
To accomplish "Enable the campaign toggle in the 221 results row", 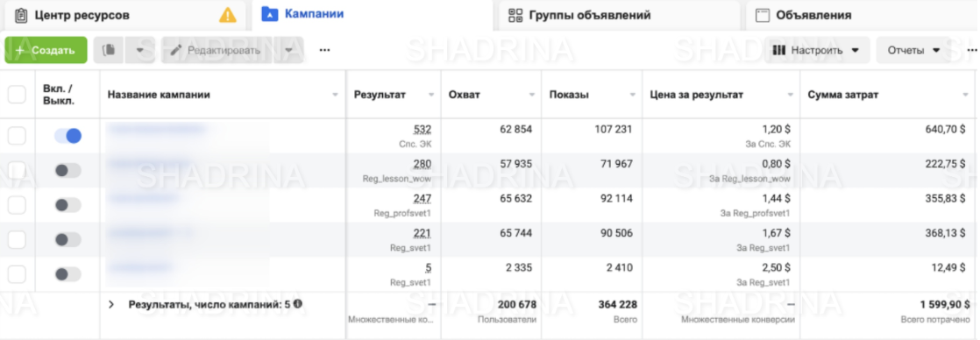I will (x=67, y=239).
